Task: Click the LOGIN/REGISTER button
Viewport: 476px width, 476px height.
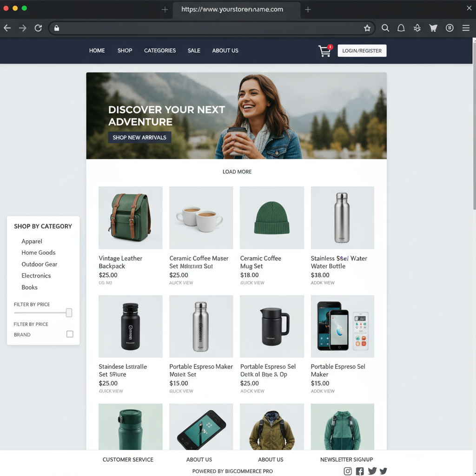Action: (x=362, y=51)
